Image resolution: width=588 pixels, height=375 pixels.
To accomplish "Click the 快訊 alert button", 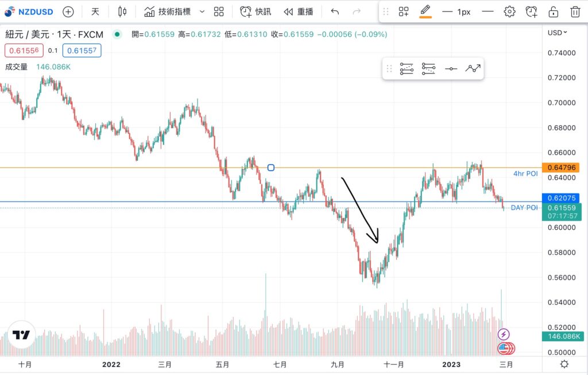I will point(256,11).
